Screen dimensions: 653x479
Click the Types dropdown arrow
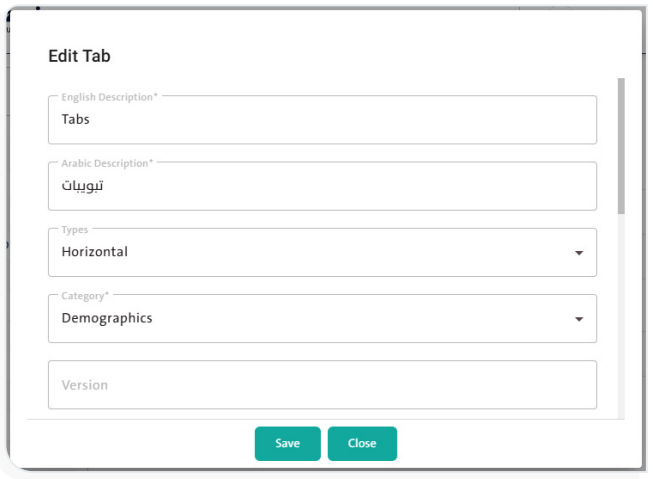click(578, 253)
